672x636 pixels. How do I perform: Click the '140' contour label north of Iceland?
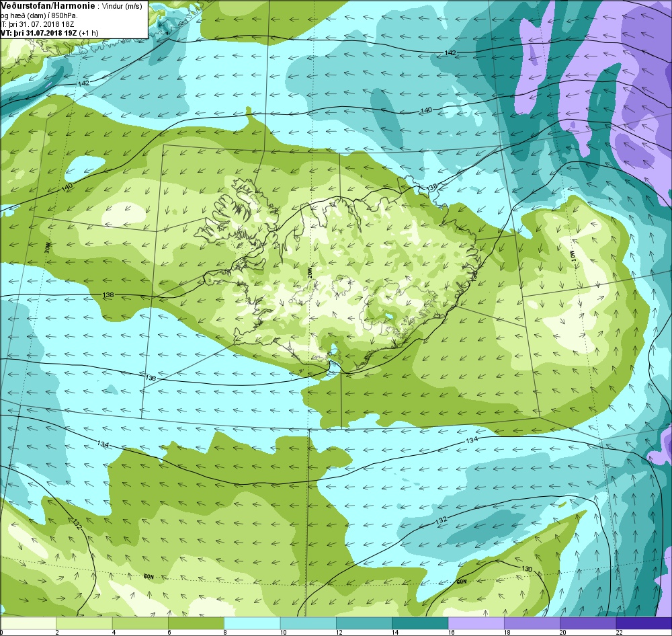[426, 110]
